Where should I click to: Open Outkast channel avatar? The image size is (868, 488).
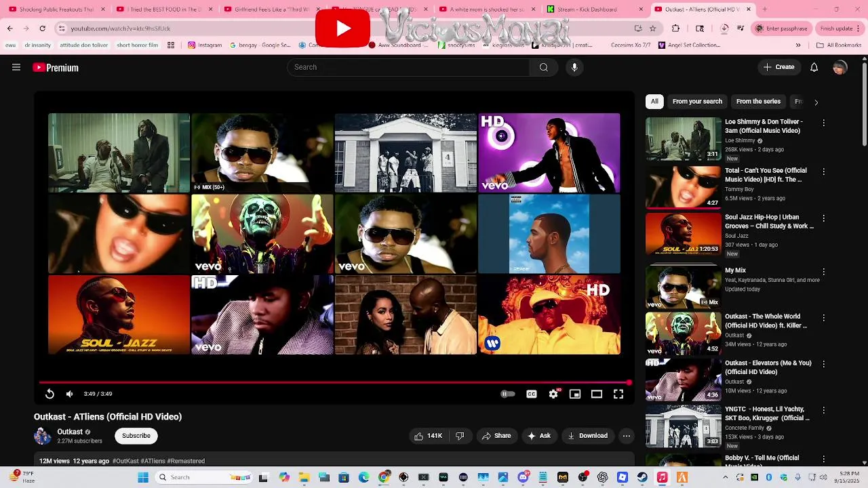42,436
